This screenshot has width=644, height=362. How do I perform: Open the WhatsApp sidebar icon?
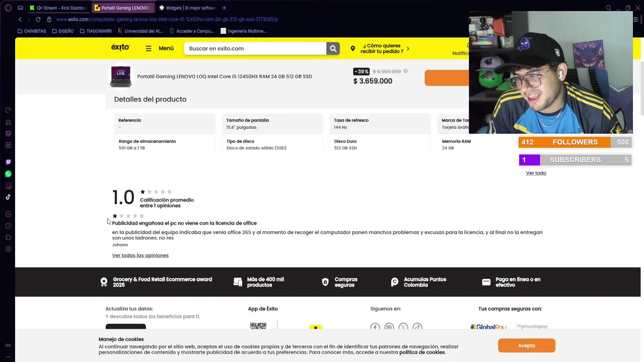[x=8, y=174]
